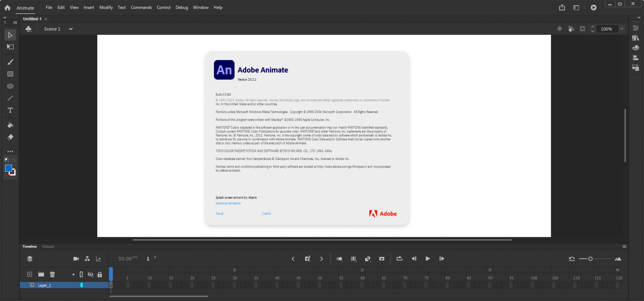Image resolution: width=644 pixels, height=301 pixels.
Task: Open the Align panel icon
Action: 636,58
